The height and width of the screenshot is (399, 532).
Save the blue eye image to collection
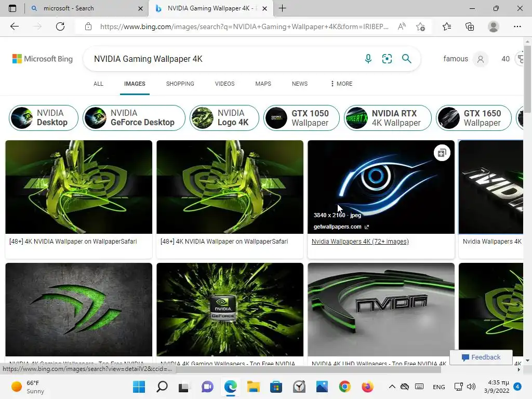(442, 153)
